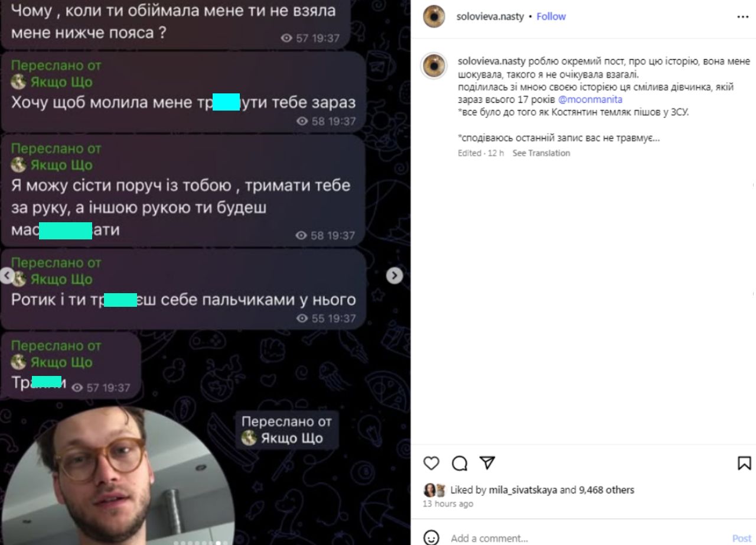Click the caption author avatar

tap(434, 66)
